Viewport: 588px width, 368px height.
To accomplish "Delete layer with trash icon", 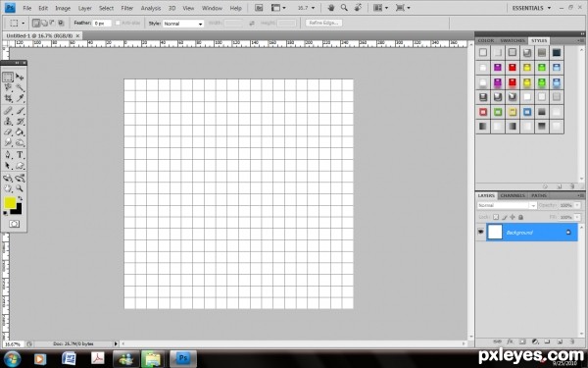I will click(572, 342).
